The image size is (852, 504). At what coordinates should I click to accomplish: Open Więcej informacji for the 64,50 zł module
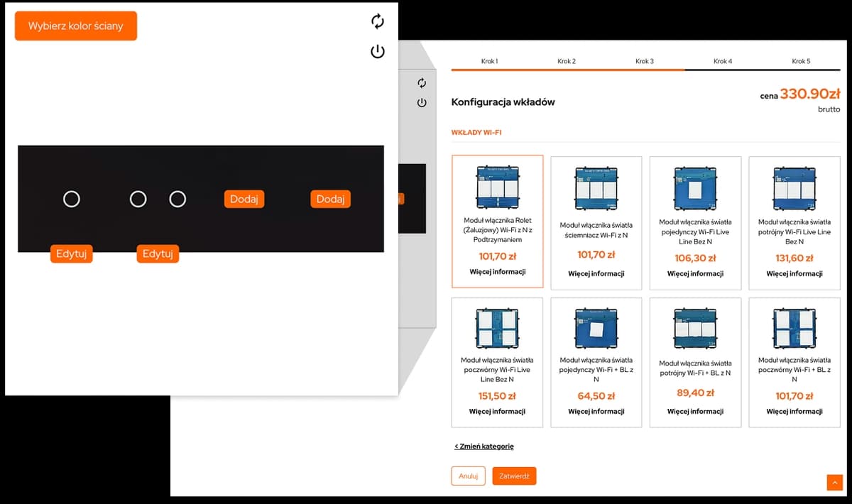point(596,412)
